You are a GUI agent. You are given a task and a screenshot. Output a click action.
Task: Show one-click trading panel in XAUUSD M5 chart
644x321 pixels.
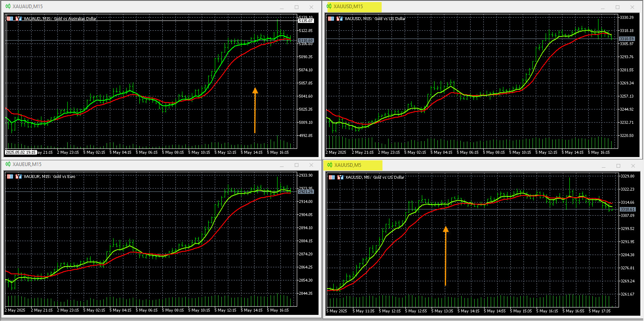(x=332, y=177)
